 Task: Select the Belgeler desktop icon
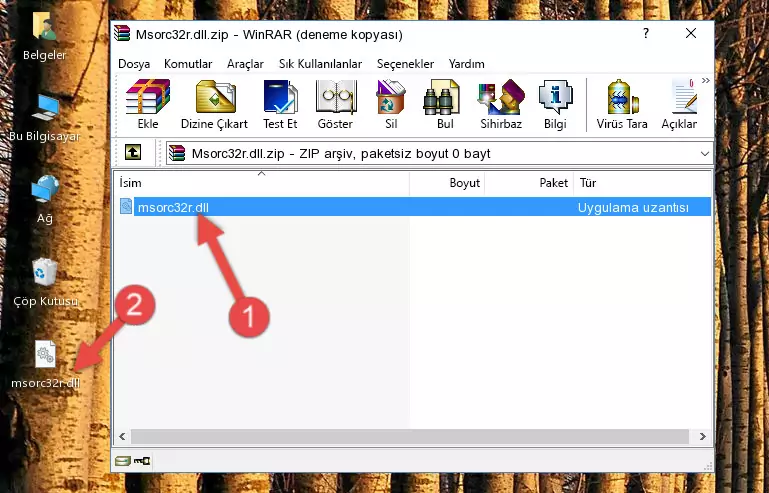click(x=44, y=37)
